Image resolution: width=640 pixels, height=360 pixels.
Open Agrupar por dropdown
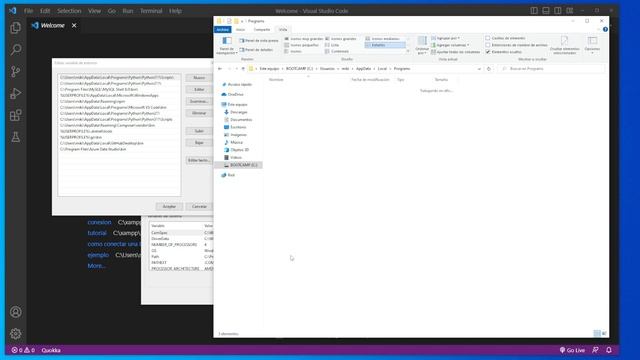445,38
